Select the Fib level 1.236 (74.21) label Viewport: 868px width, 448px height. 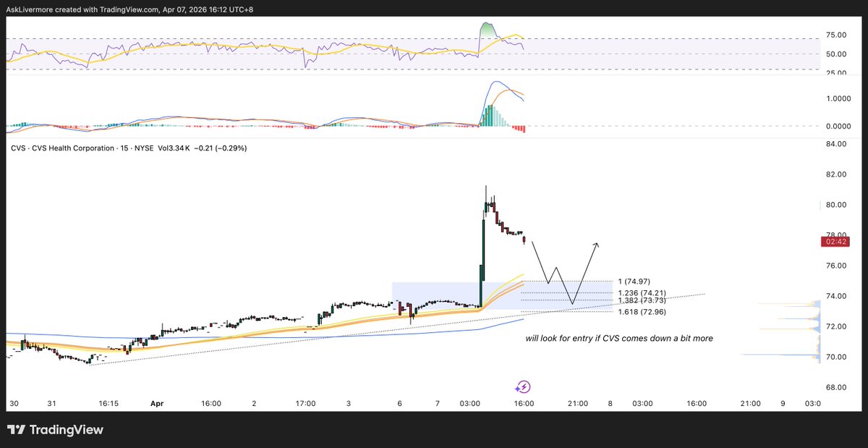(x=642, y=293)
